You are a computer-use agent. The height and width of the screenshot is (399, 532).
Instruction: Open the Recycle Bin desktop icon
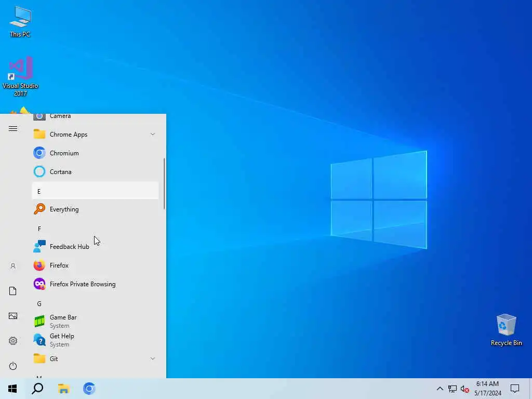click(x=506, y=330)
